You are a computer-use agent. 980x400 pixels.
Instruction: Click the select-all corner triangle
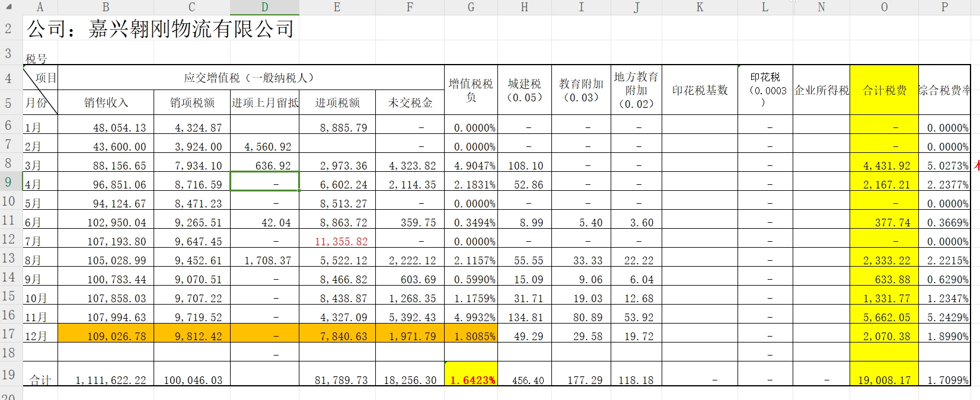(10, 7)
